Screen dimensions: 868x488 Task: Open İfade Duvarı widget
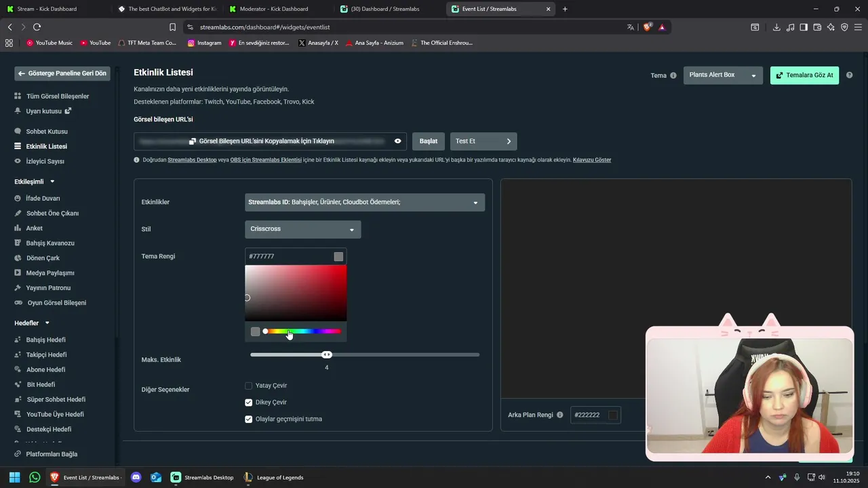(x=43, y=199)
